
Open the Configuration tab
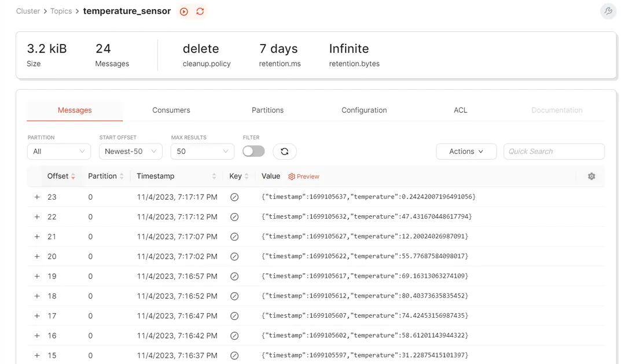coord(364,110)
